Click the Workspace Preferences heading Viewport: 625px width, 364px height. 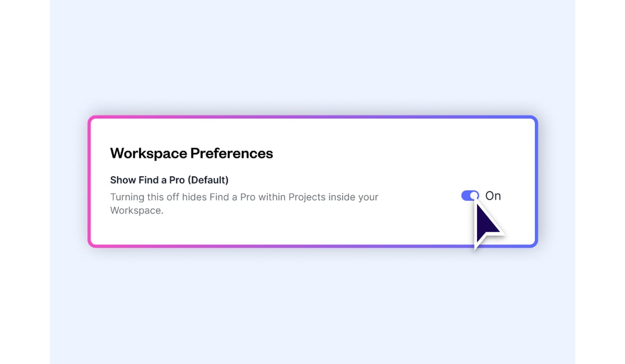click(191, 153)
